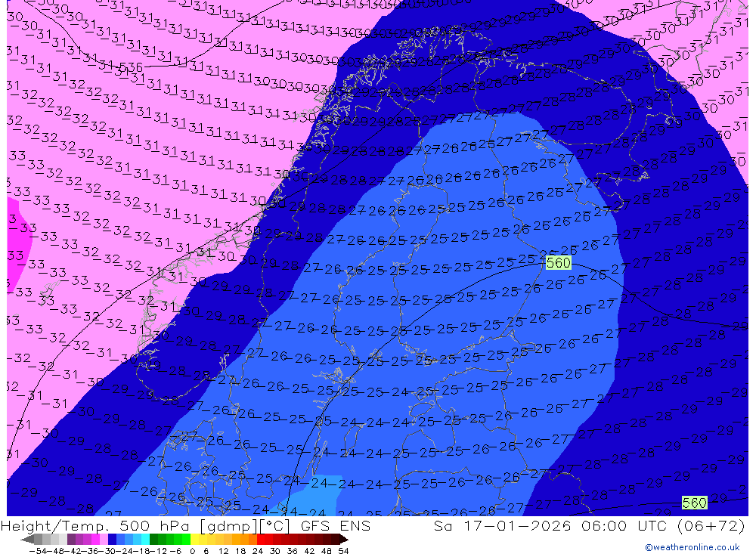Pick the lightest cyan legend swatch
Screen dimensions: 756x554
coord(145,540)
